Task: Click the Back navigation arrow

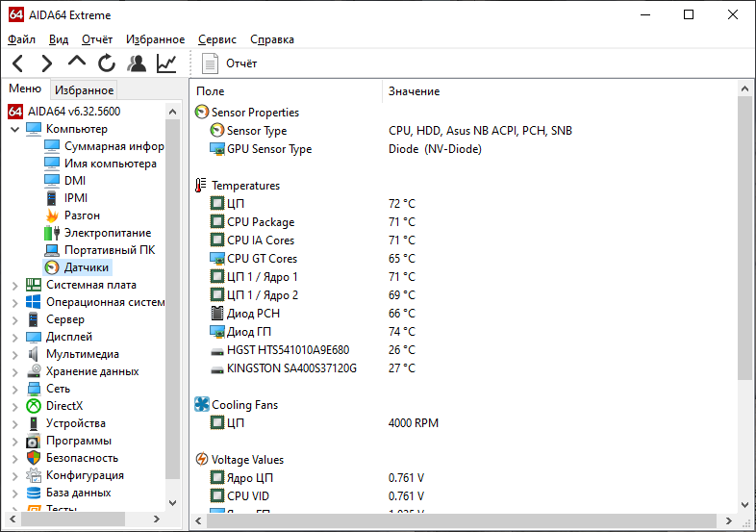Action: pos(18,63)
